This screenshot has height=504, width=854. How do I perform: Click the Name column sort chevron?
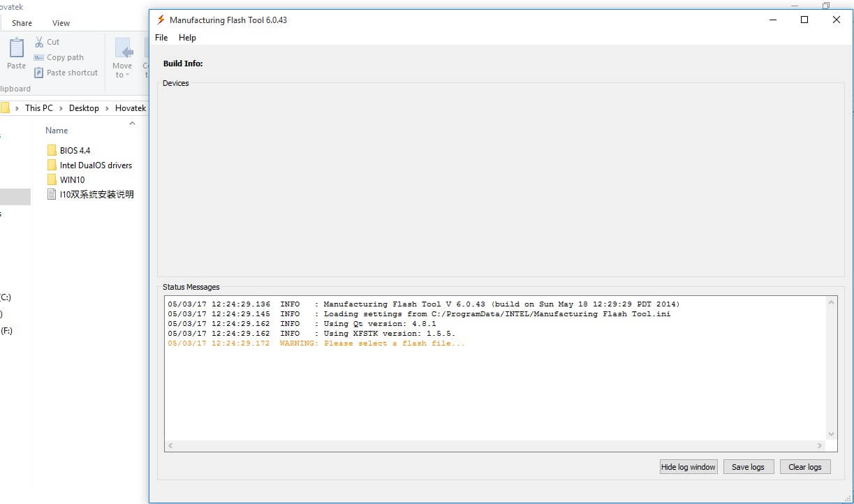(132, 124)
